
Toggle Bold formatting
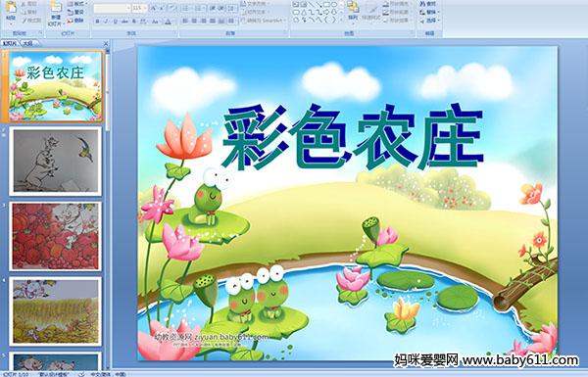[98, 22]
